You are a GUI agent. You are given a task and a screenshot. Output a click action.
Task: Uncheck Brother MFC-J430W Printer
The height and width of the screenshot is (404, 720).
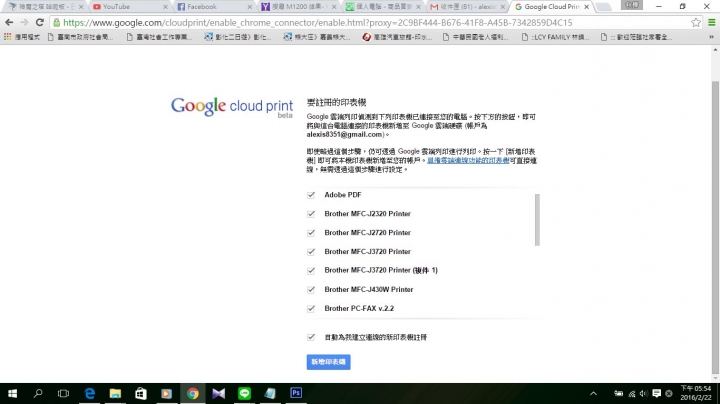coord(311,290)
